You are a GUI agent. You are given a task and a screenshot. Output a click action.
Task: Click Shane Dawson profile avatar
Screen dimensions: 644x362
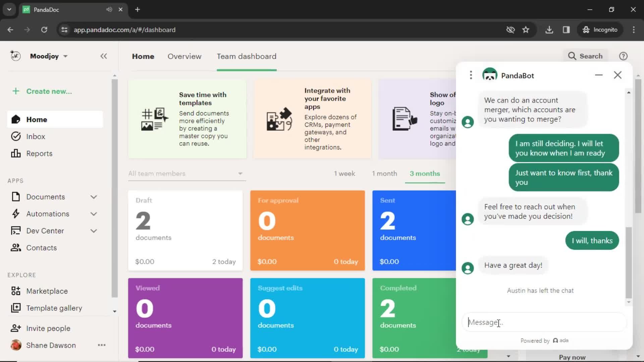tap(16, 345)
